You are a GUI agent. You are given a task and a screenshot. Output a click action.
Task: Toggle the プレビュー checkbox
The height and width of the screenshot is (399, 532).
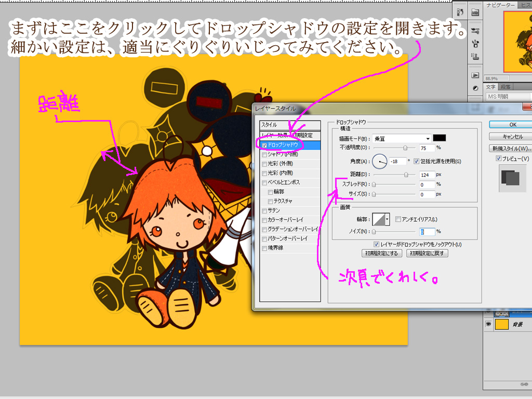[499, 158]
